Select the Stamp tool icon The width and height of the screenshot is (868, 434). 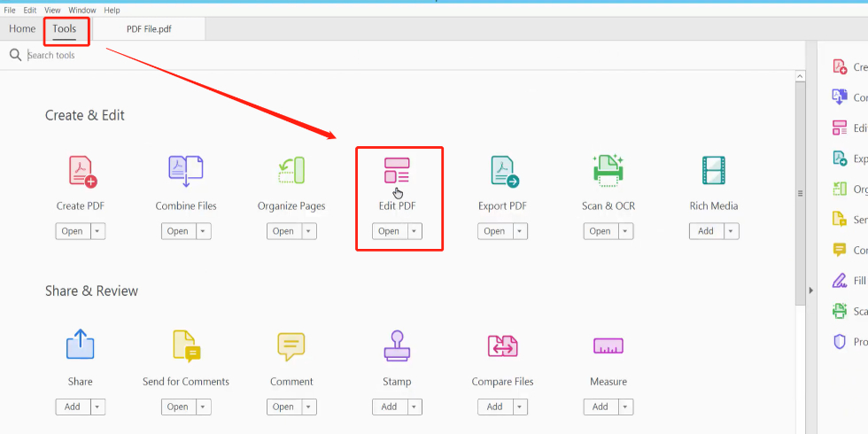click(x=397, y=345)
